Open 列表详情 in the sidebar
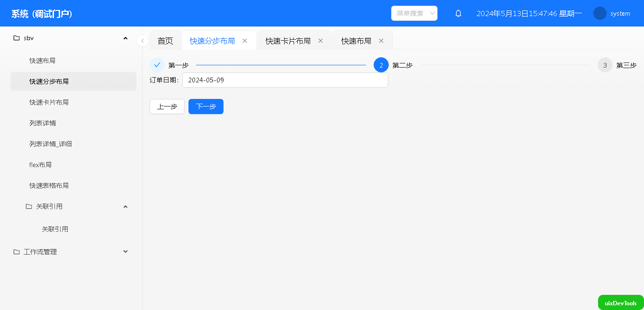This screenshot has width=644, height=310. (43, 123)
